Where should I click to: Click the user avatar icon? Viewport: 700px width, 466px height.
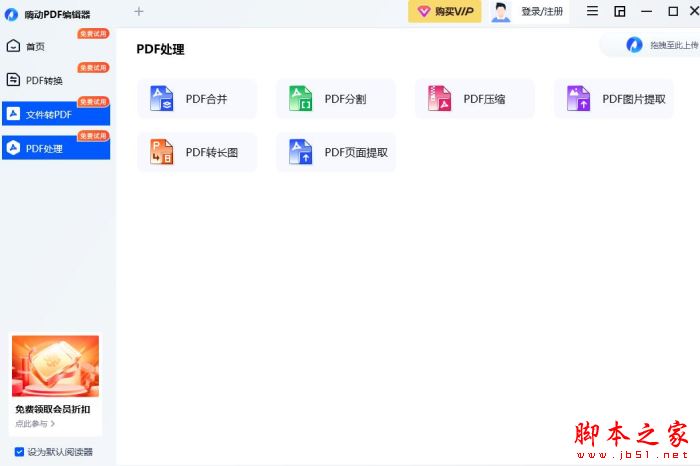500,12
